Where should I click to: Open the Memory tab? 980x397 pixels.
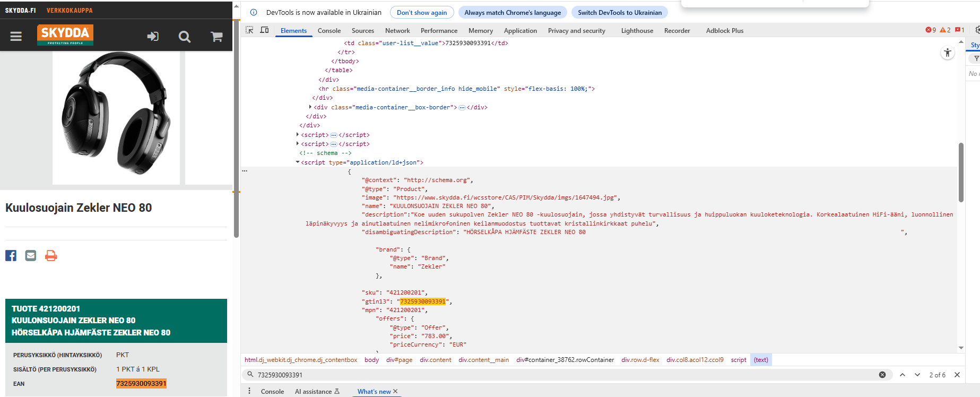pyautogui.click(x=481, y=31)
